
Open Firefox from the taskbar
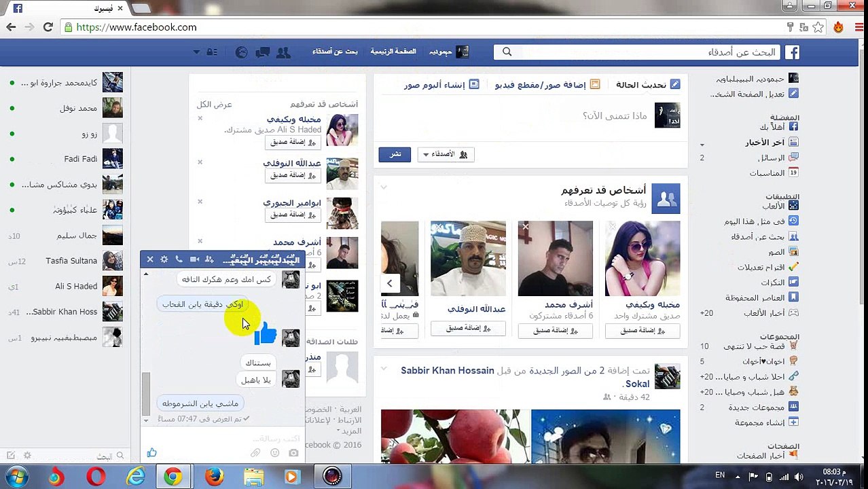(214, 477)
